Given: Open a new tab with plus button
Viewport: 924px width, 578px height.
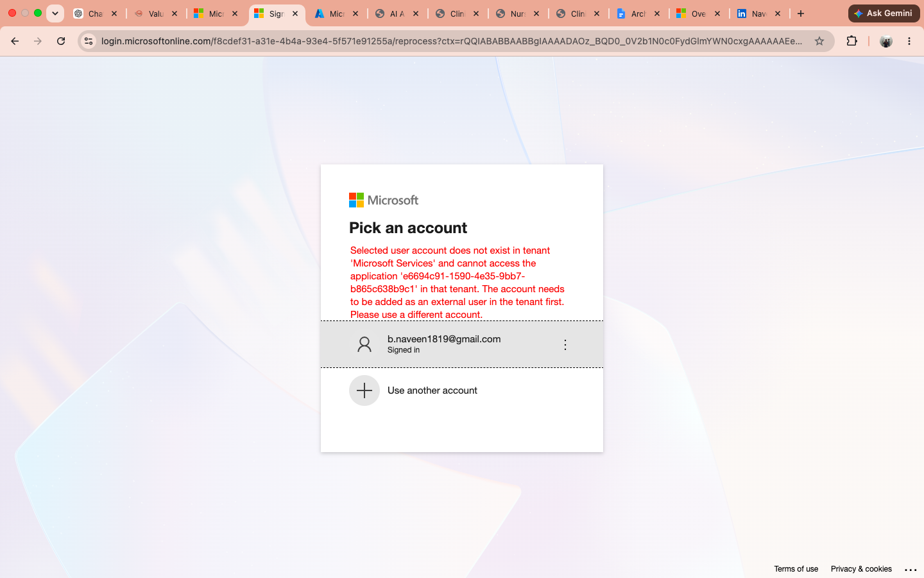Looking at the screenshot, I should (801, 13).
